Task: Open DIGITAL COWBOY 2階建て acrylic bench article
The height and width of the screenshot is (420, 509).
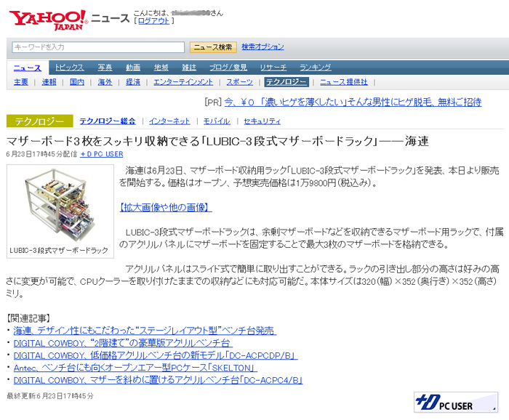Action: pos(123,343)
